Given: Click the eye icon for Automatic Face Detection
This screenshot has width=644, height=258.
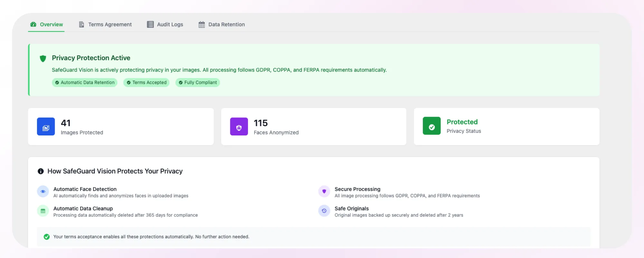Looking at the screenshot, I should tap(43, 192).
